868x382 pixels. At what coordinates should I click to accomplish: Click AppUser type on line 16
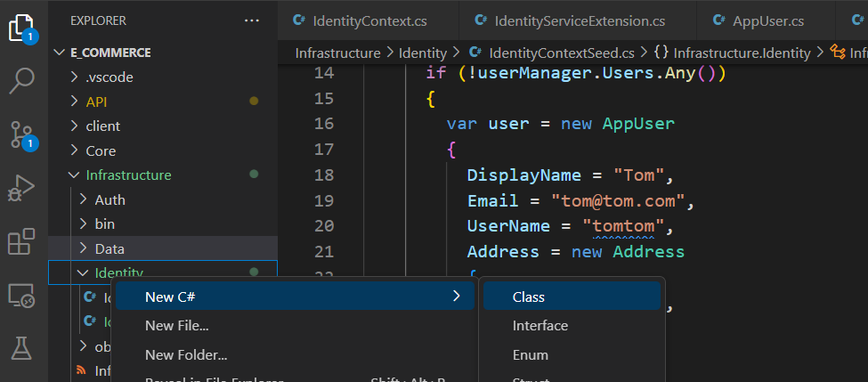point(638,124)
